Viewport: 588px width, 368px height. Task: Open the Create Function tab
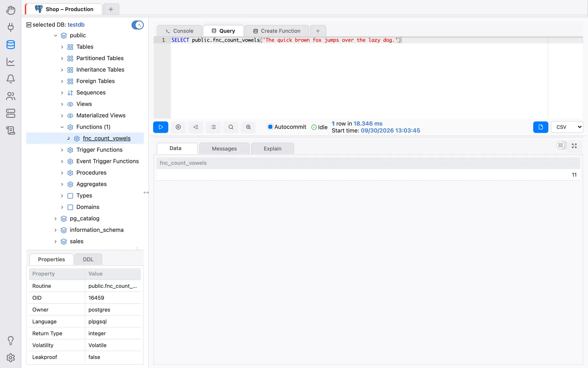point(277,31)
